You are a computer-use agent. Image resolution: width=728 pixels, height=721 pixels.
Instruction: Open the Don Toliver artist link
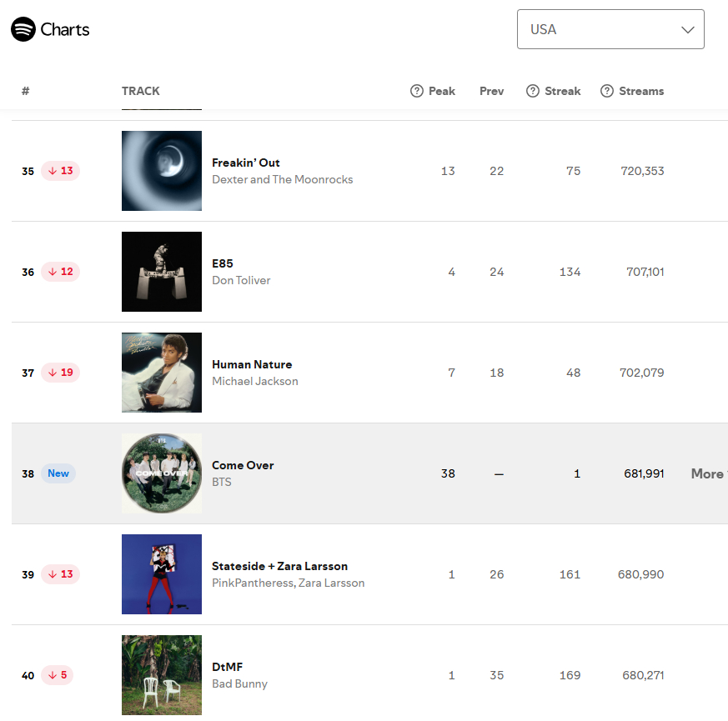pyautogui.click(x=241, y=280)
